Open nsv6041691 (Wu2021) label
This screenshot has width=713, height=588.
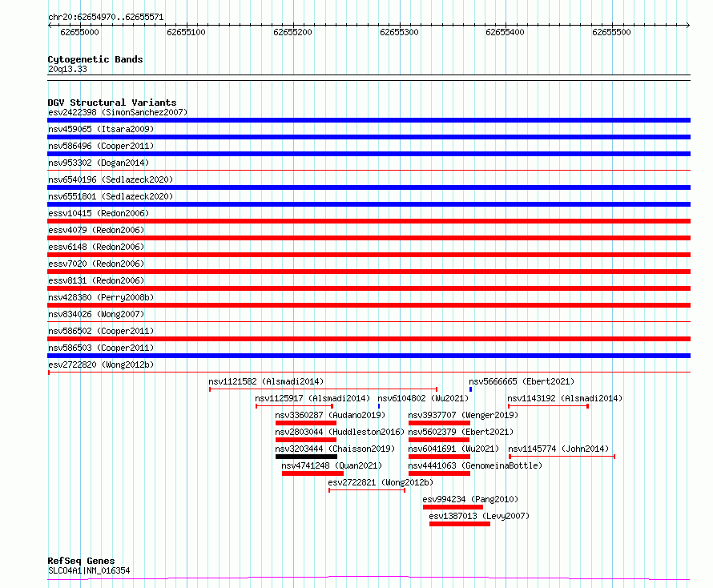453,449
